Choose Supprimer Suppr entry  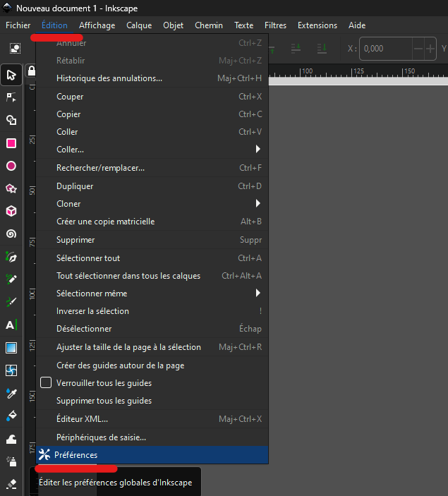152,240
